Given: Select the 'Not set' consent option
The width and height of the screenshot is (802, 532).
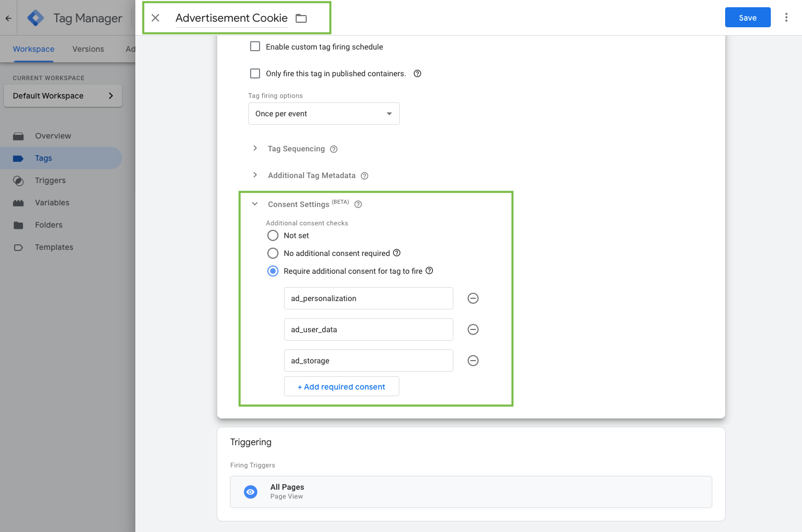Looking at the screenshot, I should (x=273, y=235).
